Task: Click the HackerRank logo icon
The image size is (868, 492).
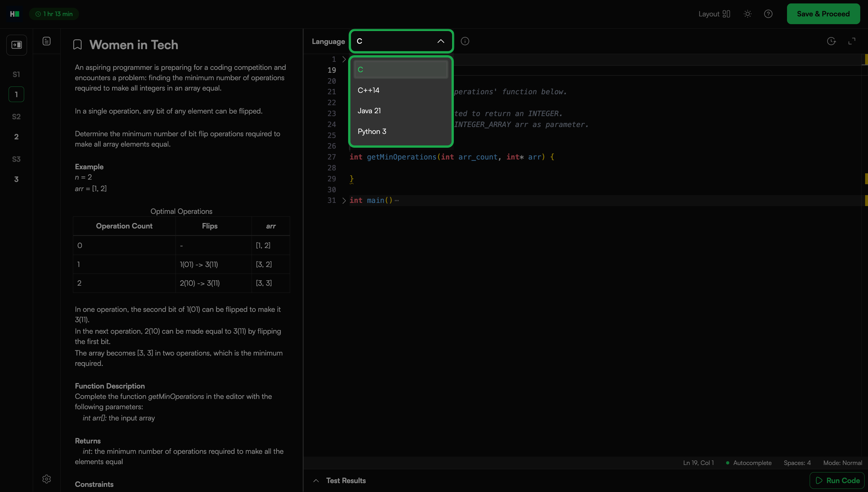Action: coord(15,14)
